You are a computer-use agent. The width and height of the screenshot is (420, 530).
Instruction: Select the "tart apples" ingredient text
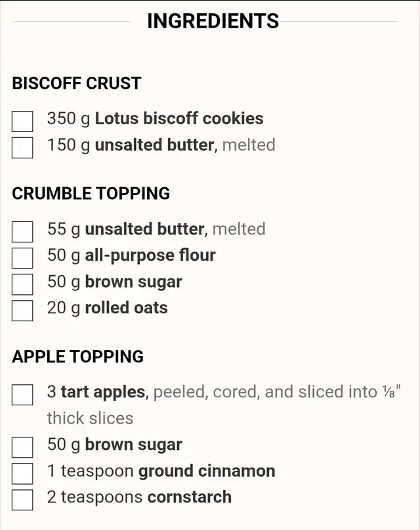pyautogui.click(x=103, y=392)
